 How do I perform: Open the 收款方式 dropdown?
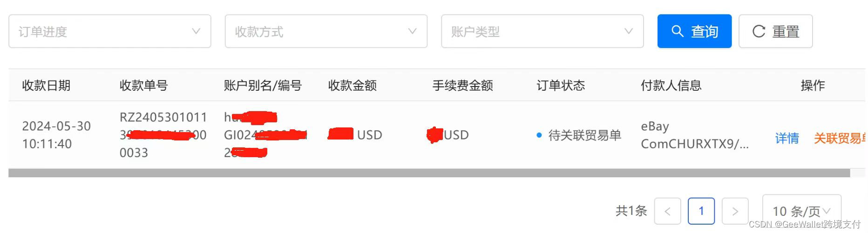coord(326,31)
